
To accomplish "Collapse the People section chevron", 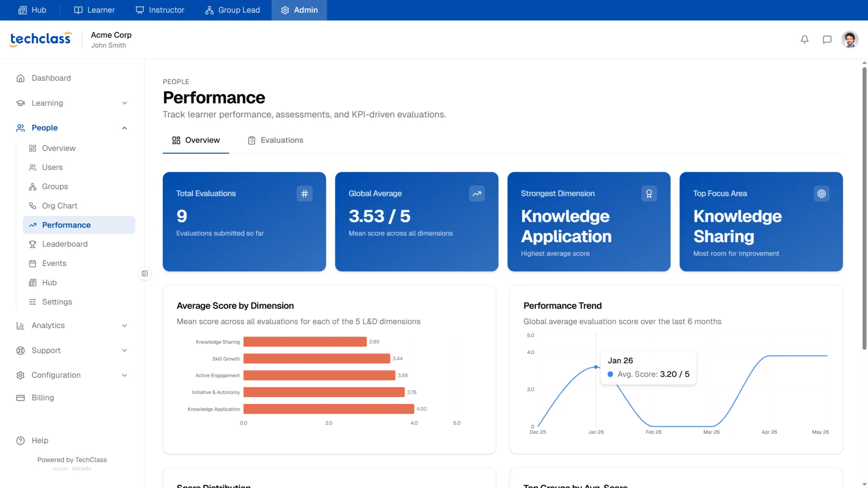I will pyautogui.click(x=124, y=128).
